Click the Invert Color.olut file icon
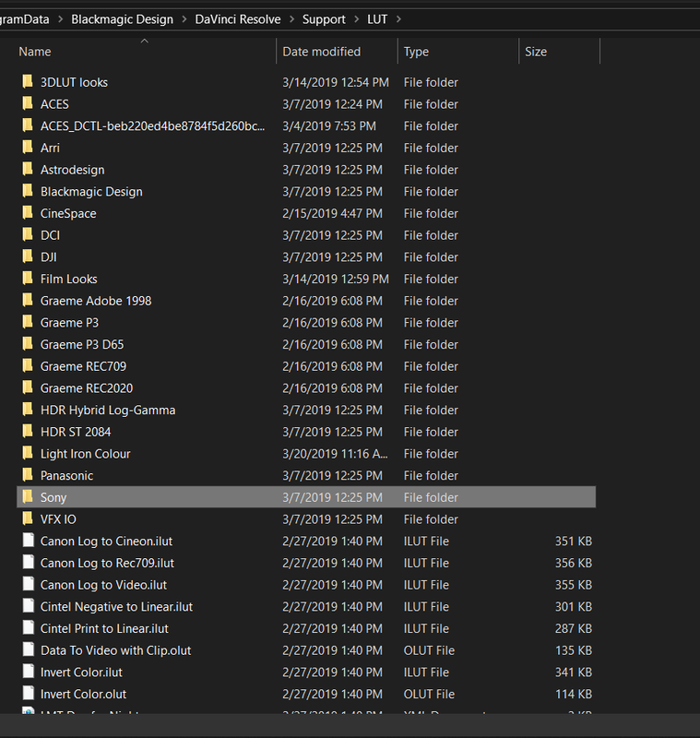The height and width of the screenshot is (738, 700). [x=29, y=694]
